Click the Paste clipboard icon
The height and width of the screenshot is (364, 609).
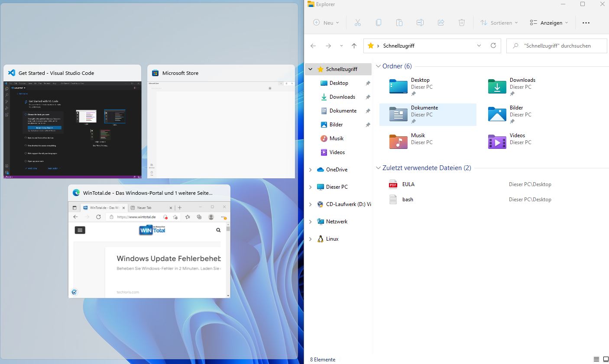click(x=399, y=23)
